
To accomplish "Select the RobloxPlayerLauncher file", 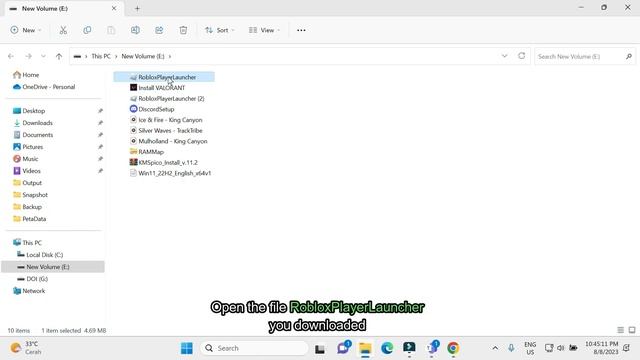I will (164, 77).
